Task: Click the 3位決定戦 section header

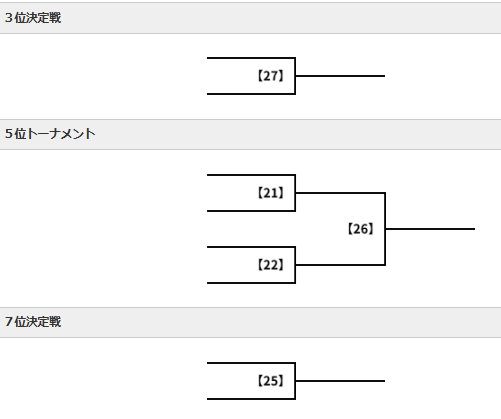Action: click(x=250, y=18)
